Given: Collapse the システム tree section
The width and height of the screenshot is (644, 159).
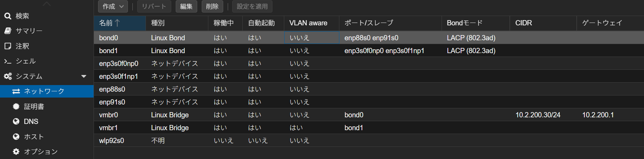Looking at the screenshot, I should pyautogui.click(x=84, y=76).
